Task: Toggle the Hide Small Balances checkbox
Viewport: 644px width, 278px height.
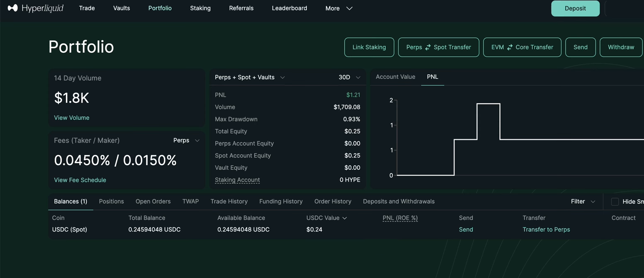Action: click(x=615, y=202)
